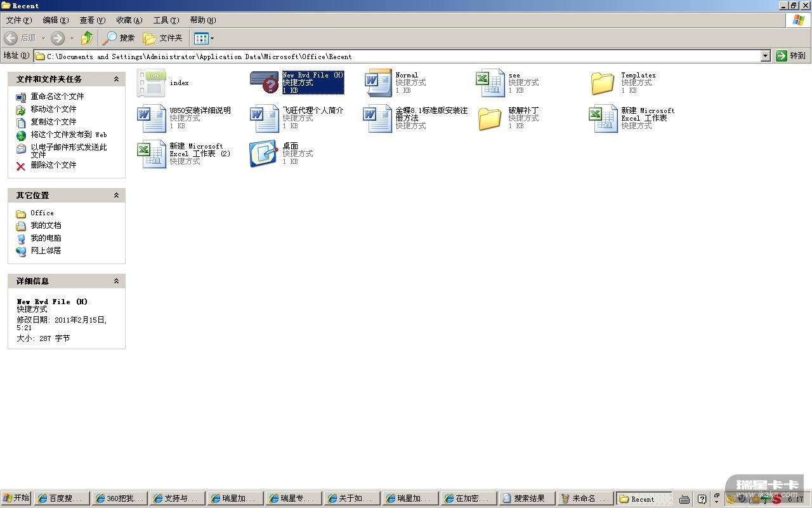Switch to the 关于加... taskbar window
This screenshot has width=812, height=508.
click(351, 498)
